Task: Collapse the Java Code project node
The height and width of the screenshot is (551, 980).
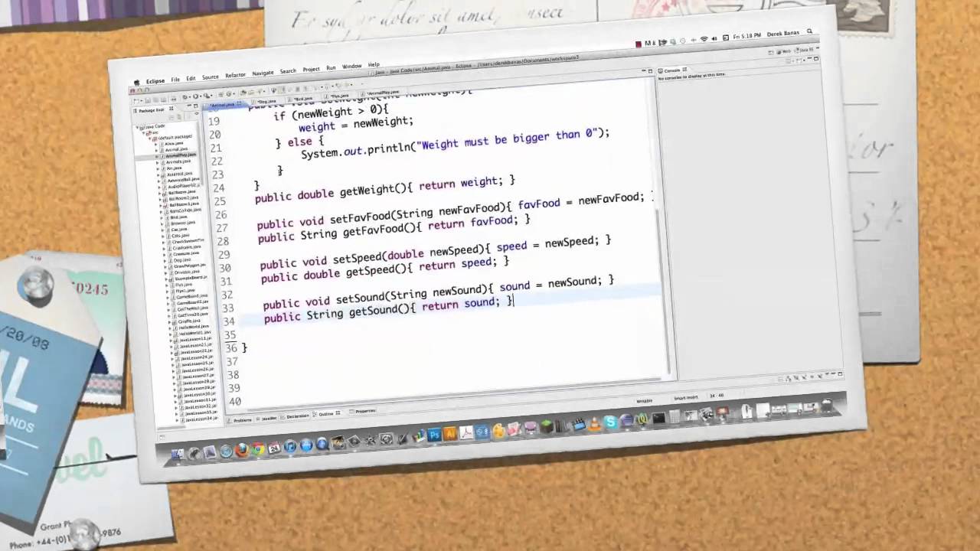Action: (x=137, y=127)
